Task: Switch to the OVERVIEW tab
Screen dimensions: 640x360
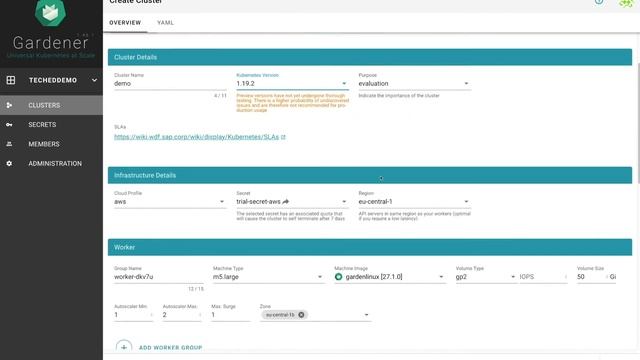Action: [125, 22]
